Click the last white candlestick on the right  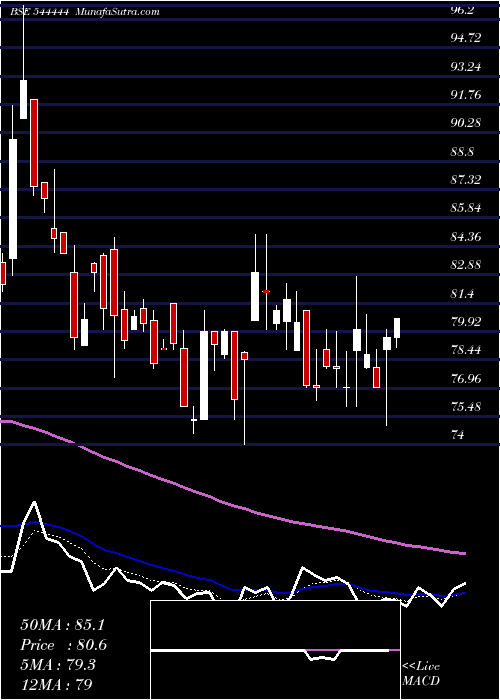pyautogui.click(x=397, y=328)
